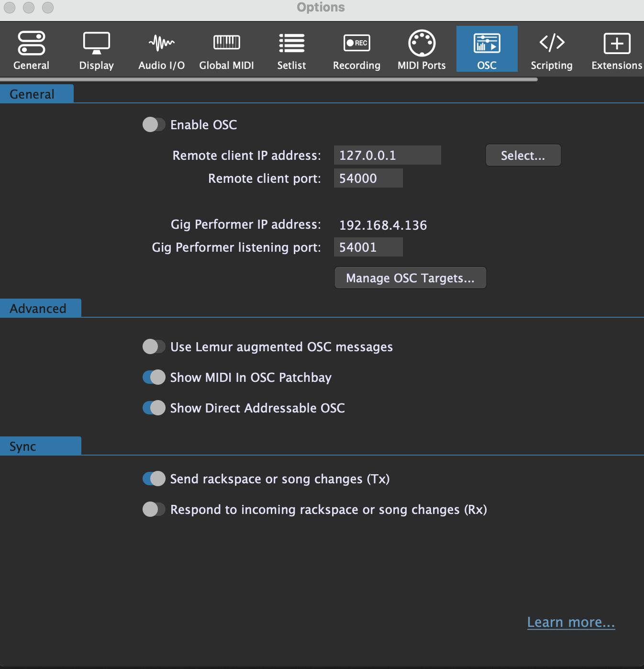
Task: Enable Respond to incoming rackspace changes (Rx)
Action: pyautogui.click(x=154, y=510)
